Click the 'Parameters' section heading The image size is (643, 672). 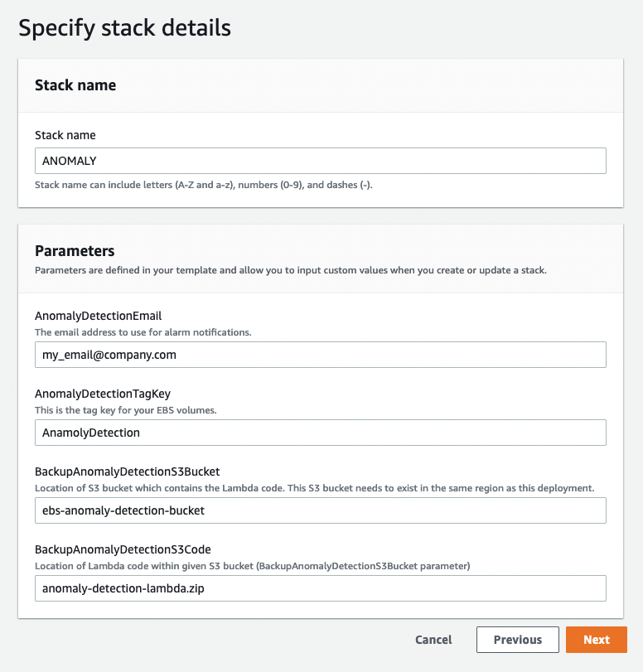click(x=75, y=250)
